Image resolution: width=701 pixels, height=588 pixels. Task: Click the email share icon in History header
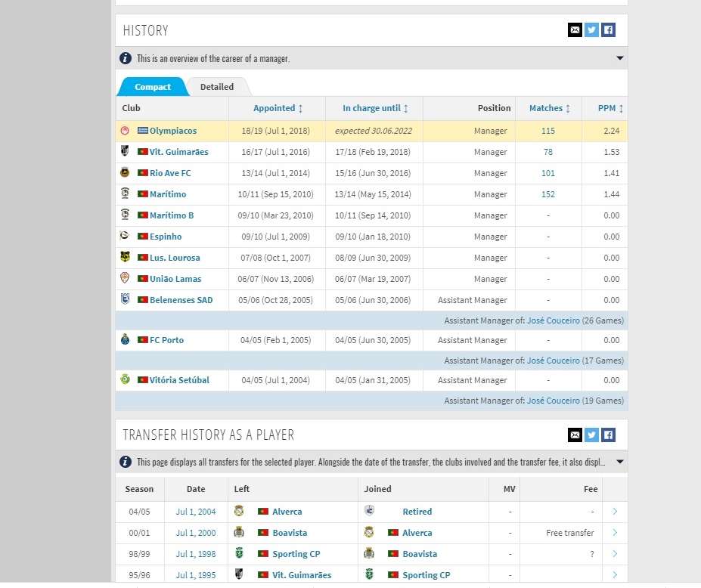click(575, 30)
